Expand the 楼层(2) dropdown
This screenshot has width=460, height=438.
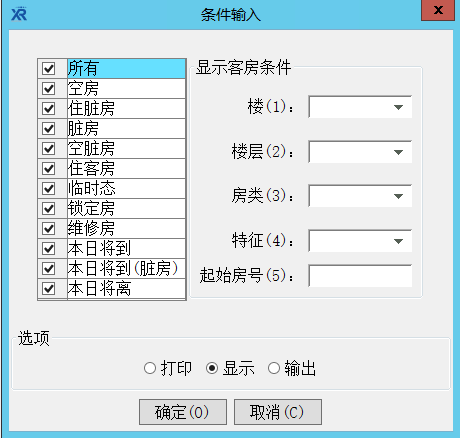(x=360, y=152)
